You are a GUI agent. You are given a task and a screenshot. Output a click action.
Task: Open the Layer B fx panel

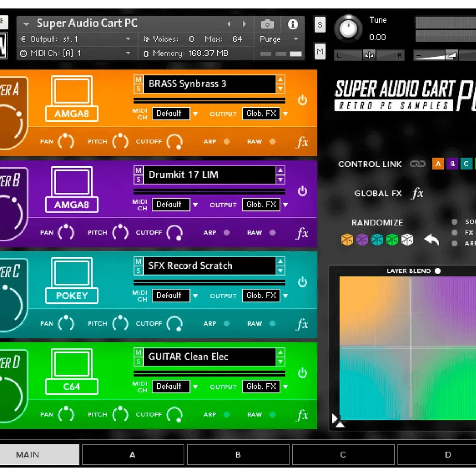click(302, 233)
